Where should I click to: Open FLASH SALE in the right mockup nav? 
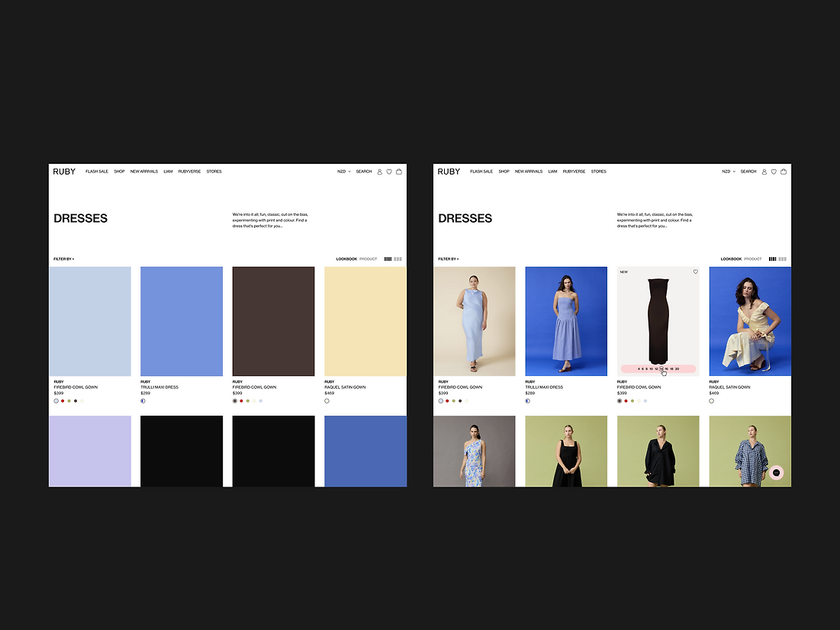481,172
